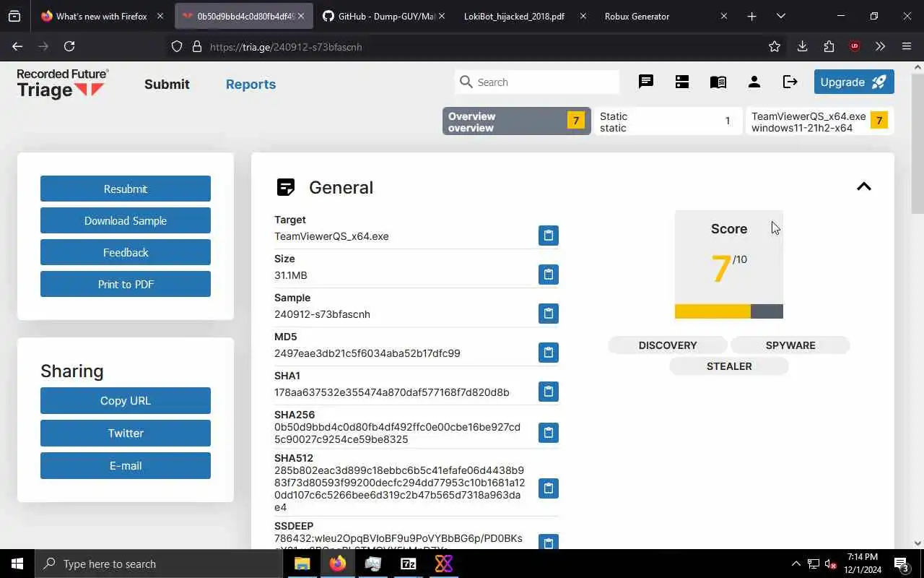This screenshot has height=578, width=924.
Task: Reload the current page
Action: click(69, 46)
